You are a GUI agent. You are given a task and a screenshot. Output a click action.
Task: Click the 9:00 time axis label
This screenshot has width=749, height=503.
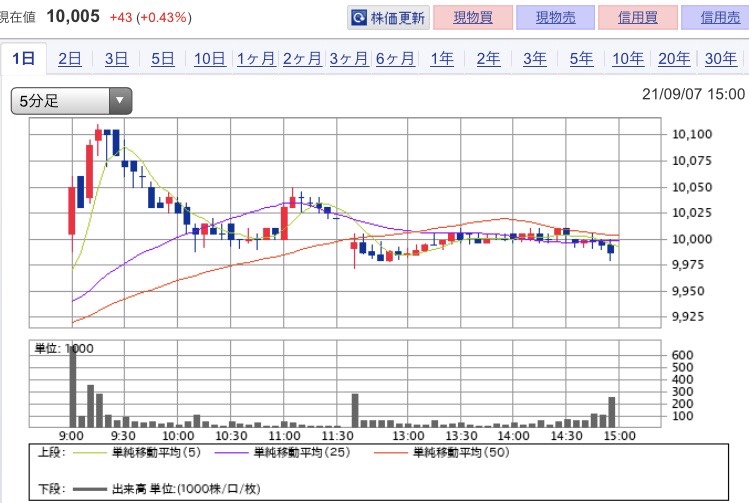pos(71,436)
